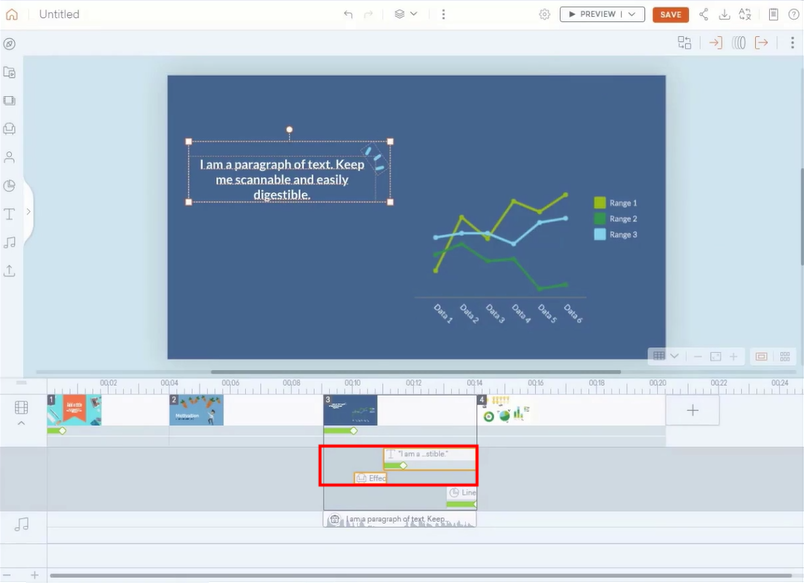Open the characters library in sidebar

(9, 157)
